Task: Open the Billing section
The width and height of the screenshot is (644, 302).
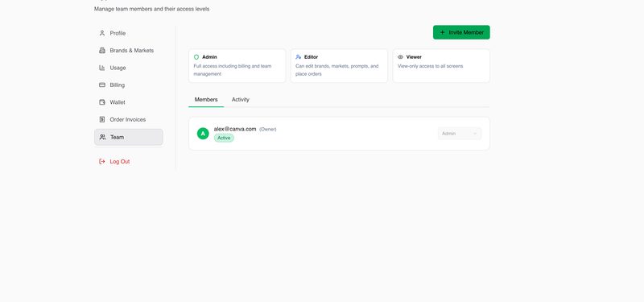Action: coord(129,85)
